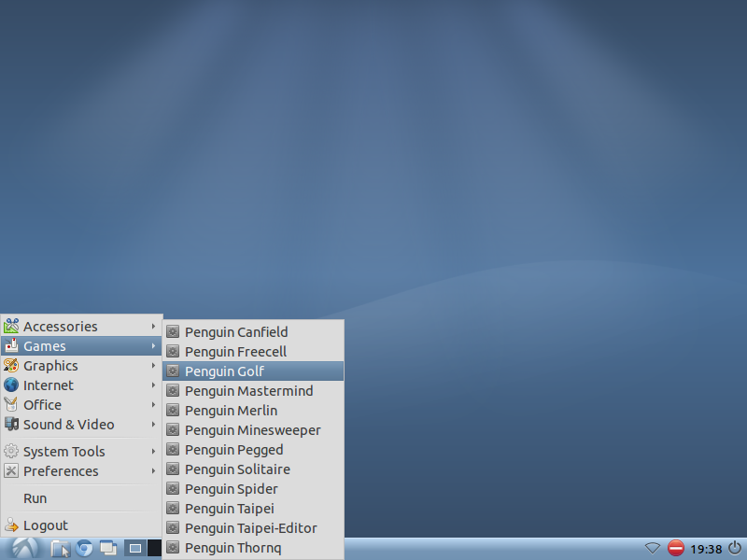This screenshot has width=747, height=560.
Task: Click the Internet globe icon
Action: click(11, 385)
